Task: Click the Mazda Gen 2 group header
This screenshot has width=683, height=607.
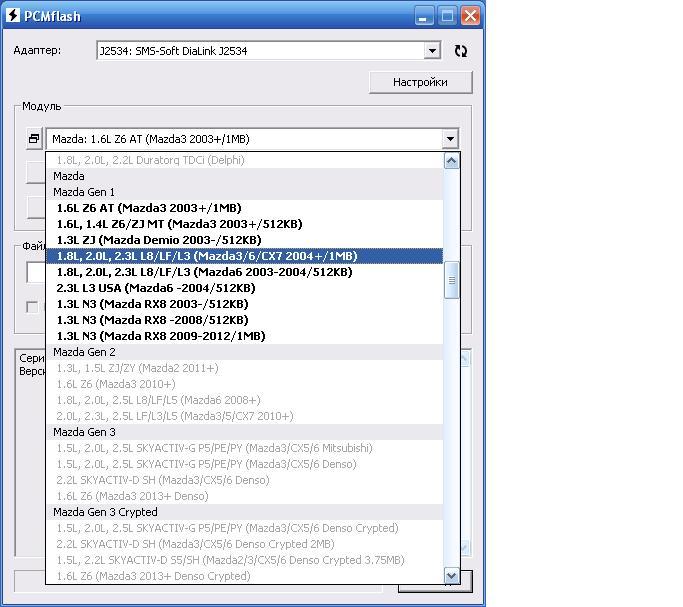Action: [244, 352]
